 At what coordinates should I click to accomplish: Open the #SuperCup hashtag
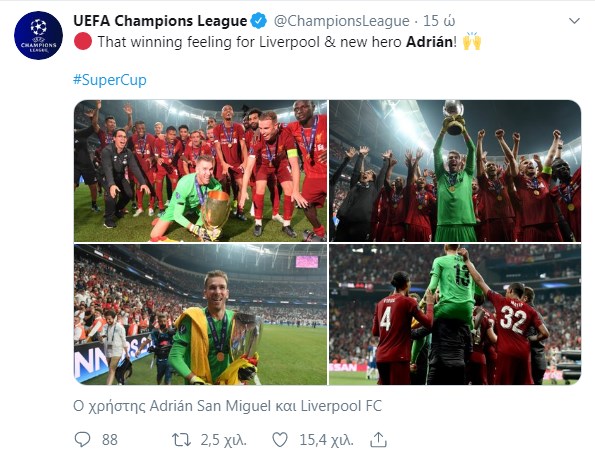point(110,80)
